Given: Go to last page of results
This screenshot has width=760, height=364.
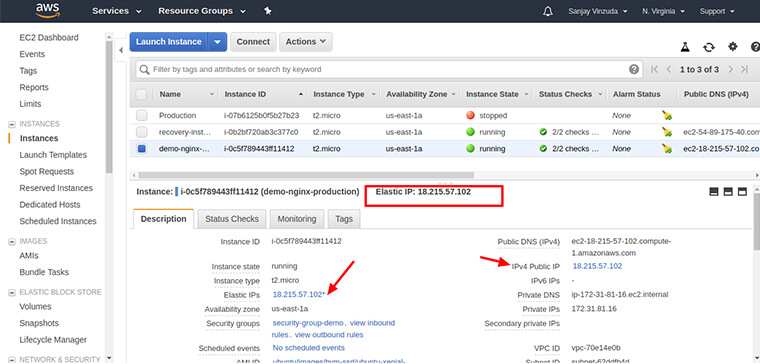Looking at the screenshot, I should tap(744, 69).
